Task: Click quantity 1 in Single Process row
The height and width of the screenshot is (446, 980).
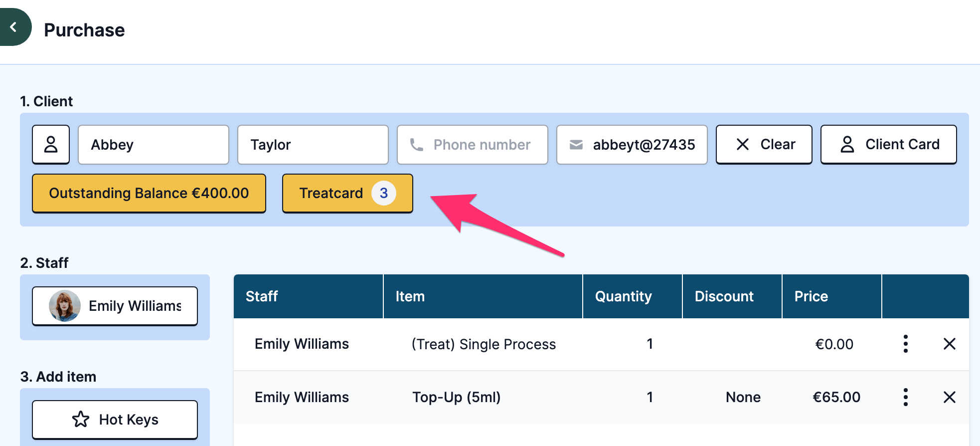Action: point(650,344)
